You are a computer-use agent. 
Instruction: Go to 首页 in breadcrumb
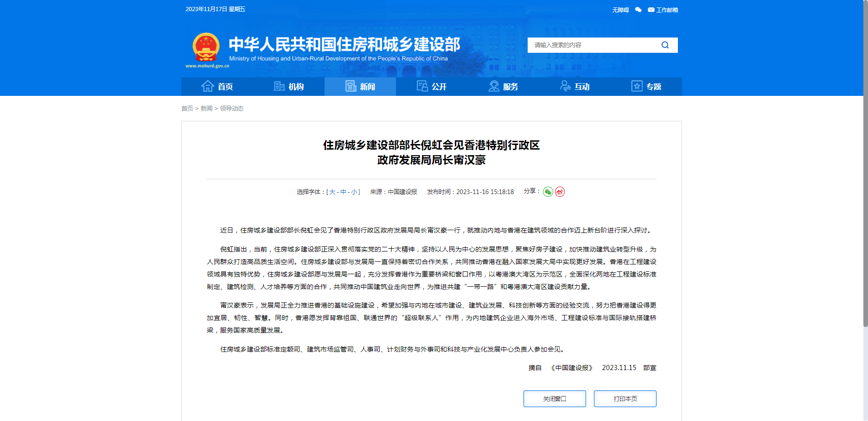[x=187, y=108]
